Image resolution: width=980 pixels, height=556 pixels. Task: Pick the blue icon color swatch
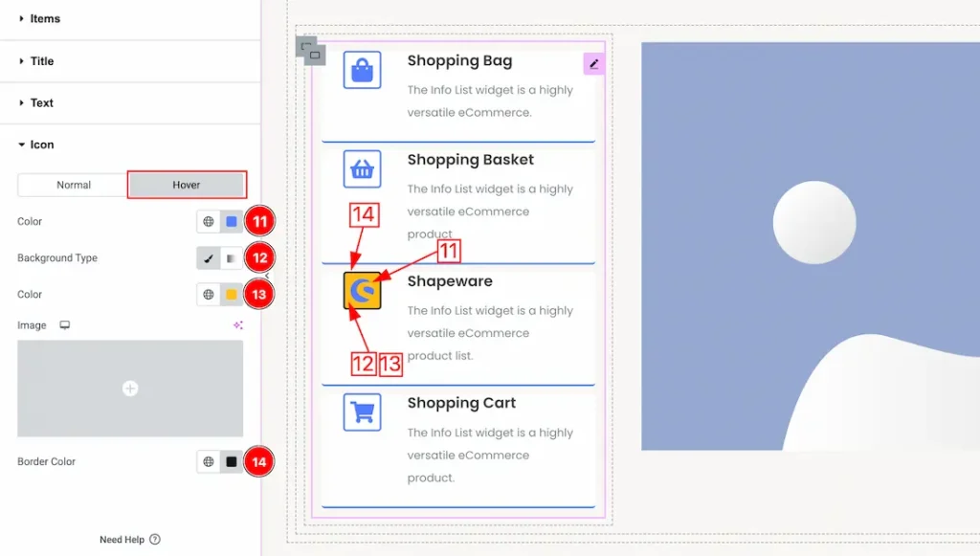232,221
